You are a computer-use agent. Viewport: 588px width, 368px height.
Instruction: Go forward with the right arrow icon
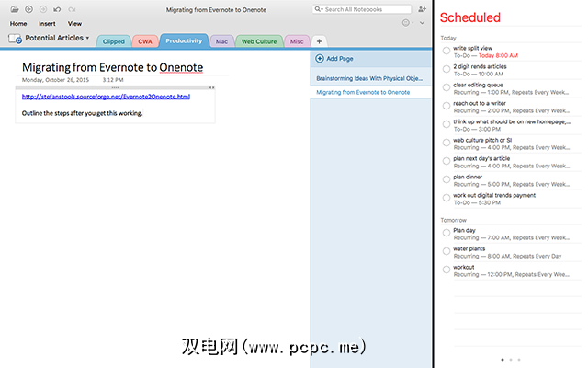(43, 9)
